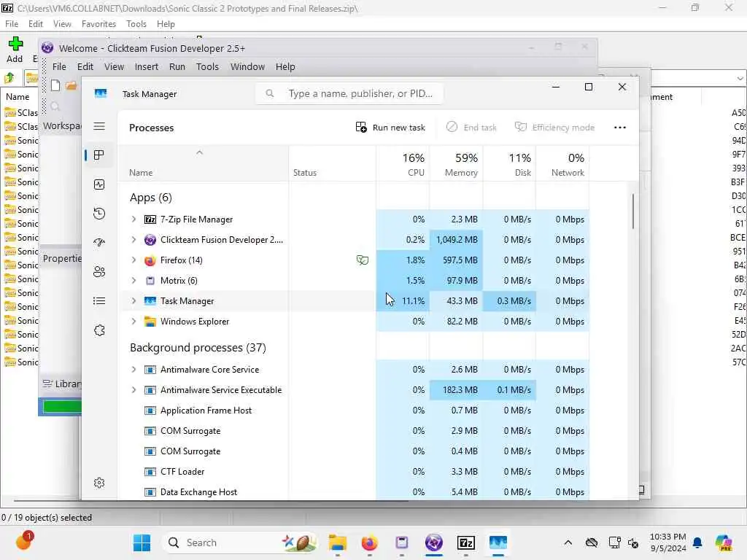Viewport: 747px width, 560px height.
Task: Open Users page in Task Manager sidebar
Action: 99,271
